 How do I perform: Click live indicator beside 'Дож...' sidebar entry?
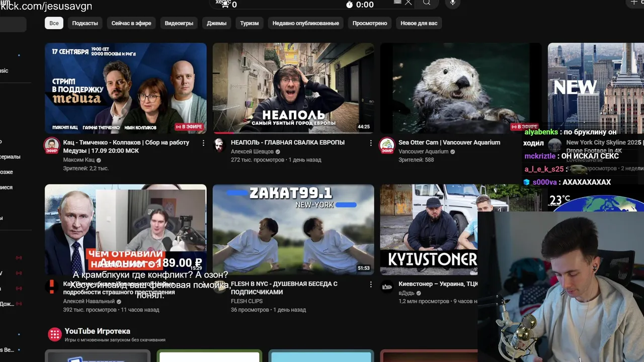pyautogui.click(x=19, y=304)
